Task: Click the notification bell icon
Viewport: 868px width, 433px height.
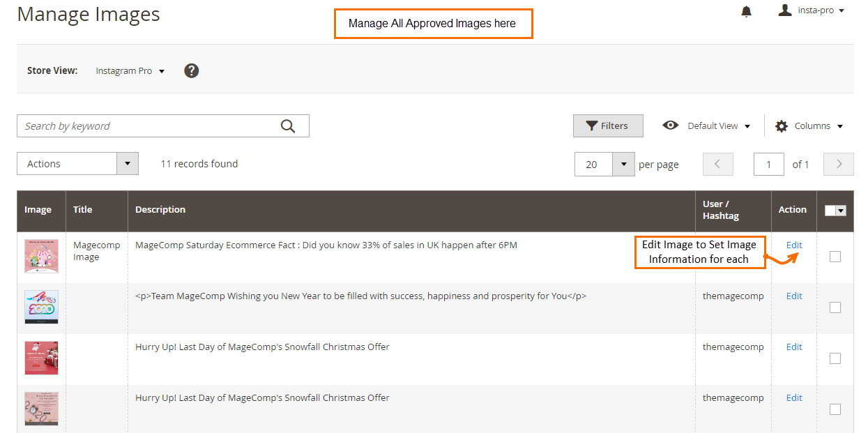Action: click(x=747, y=11)
